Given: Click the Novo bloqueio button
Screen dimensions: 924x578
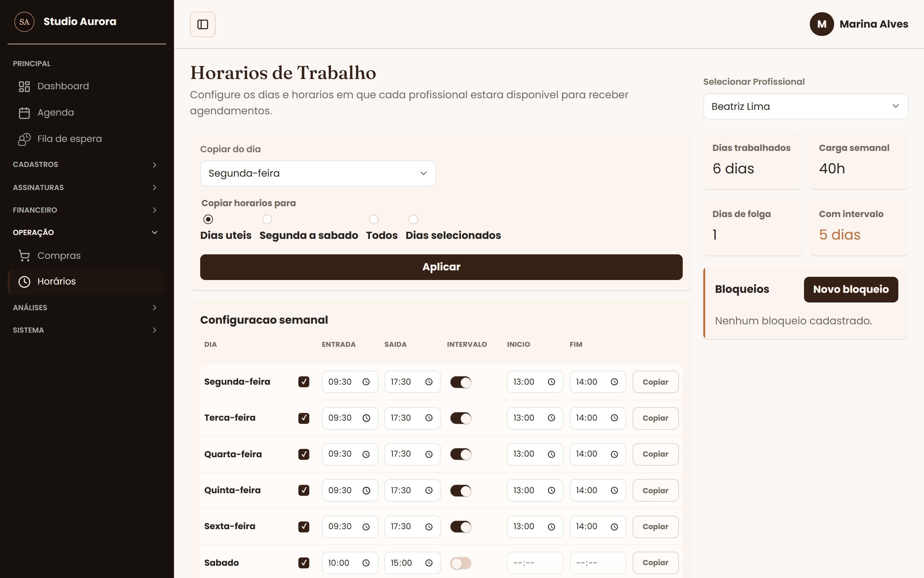Looking at the screenshot, I should pos(851,290).
